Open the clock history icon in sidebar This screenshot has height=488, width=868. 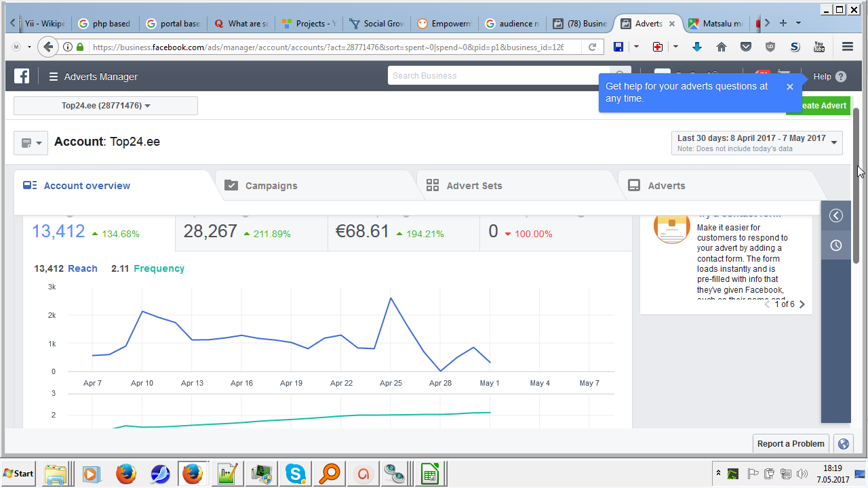click(836, 245)
